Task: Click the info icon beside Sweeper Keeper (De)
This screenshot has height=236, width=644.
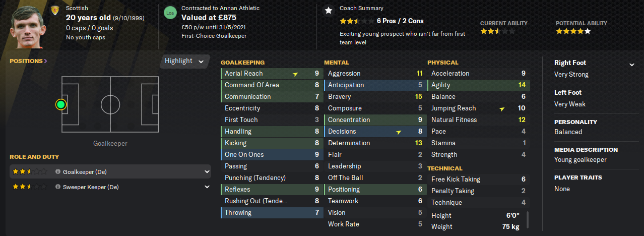Action: pos(58,187)
